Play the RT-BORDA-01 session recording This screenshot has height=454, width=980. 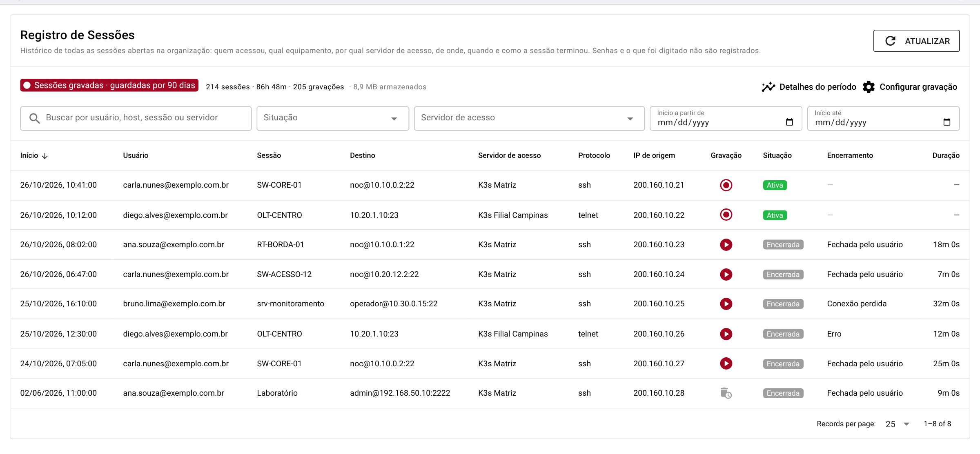[x=726, y=245]
